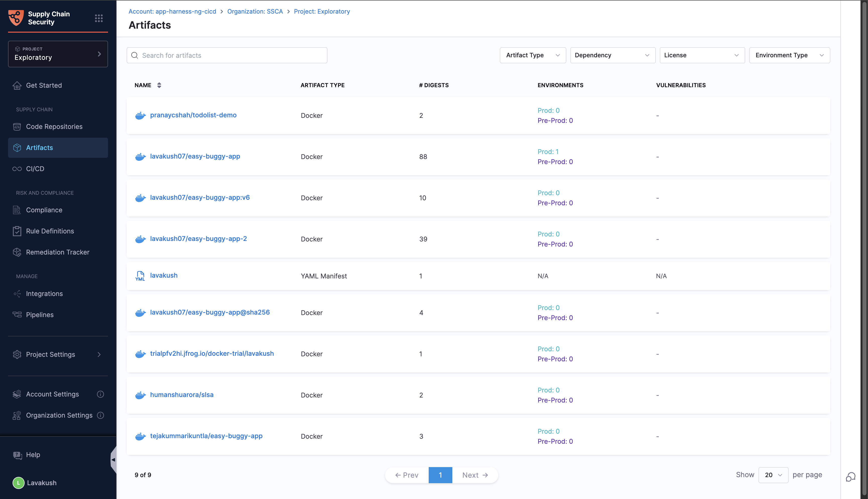Click the Account Settings info icon
This screenshot has height=499, width=868.
(x=100, y=394)
